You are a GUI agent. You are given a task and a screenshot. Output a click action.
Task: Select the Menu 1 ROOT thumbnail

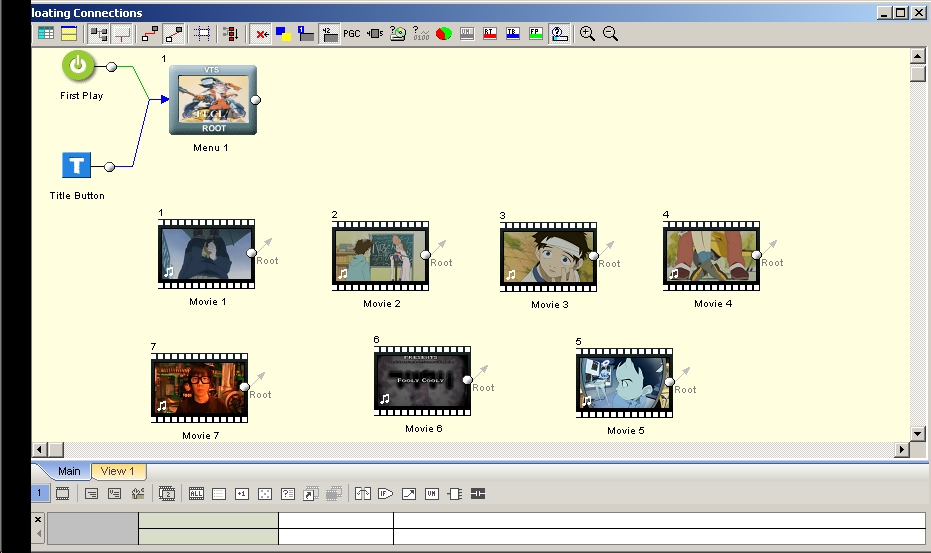[x=213, y=100]
